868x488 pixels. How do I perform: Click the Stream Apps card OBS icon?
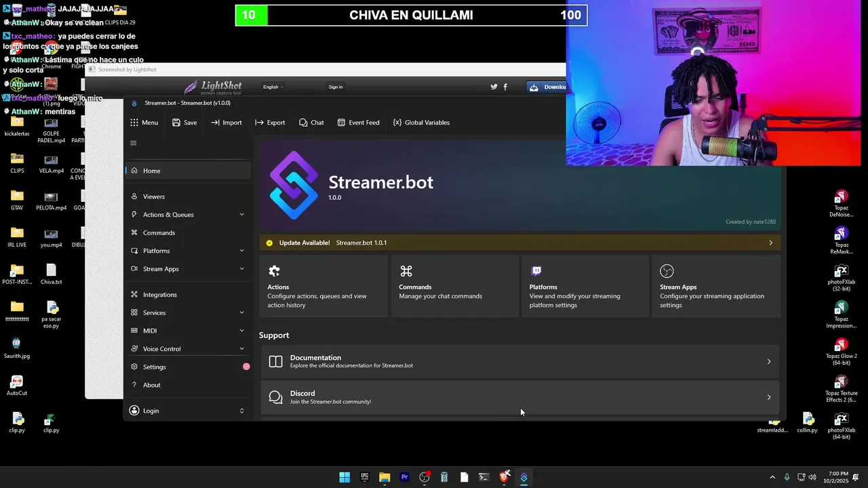click(x=667, y=271)
